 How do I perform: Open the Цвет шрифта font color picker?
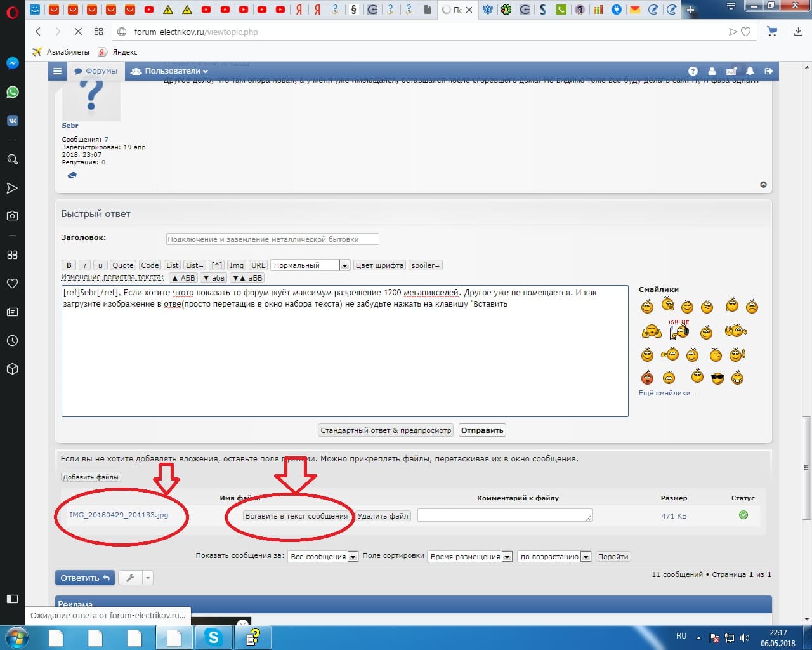point(379,265)
